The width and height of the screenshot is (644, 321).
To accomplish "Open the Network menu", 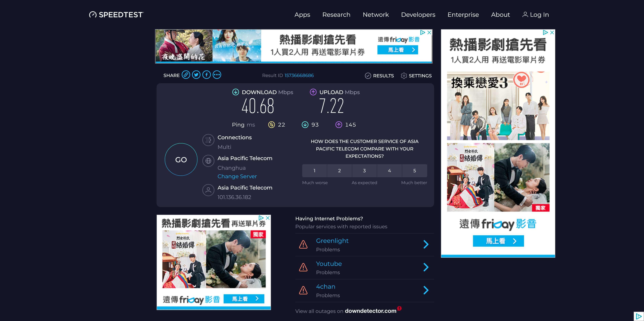I will pos(376,15).
